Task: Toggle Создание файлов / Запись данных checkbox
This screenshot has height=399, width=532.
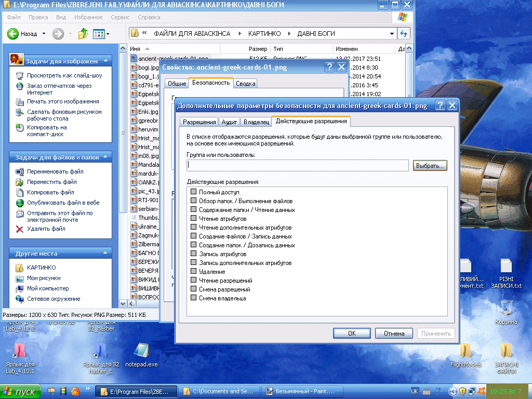Action: [193, 236]
